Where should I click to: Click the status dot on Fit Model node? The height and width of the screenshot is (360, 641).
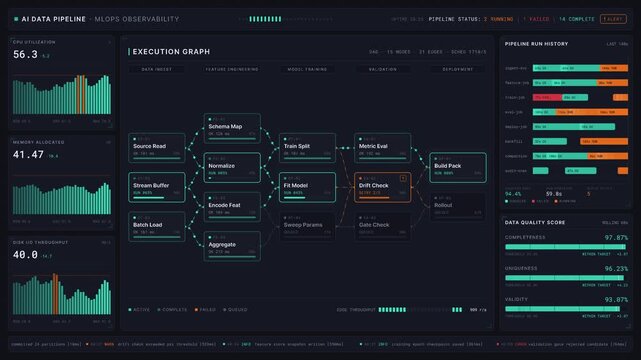(x=285, y=178)
